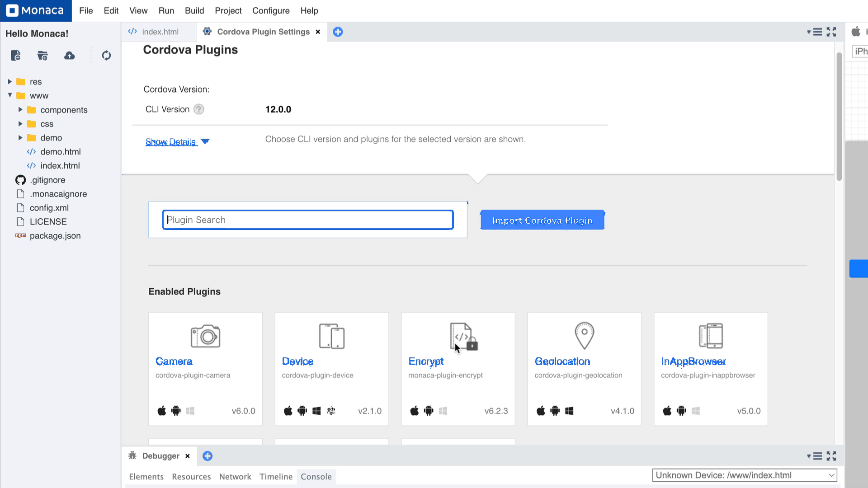Click the refresh project icon
868x488 pixels.
pyautogui.click(x=106, y=56)
